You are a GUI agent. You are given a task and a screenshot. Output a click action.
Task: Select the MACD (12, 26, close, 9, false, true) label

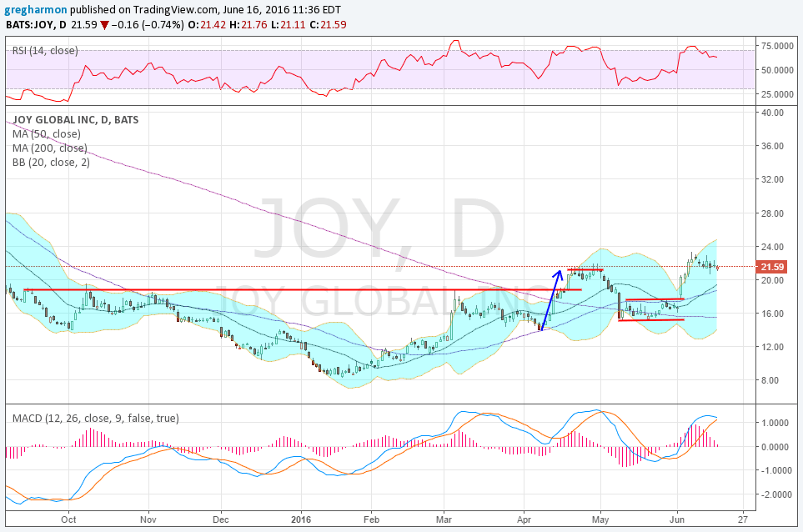click(96, 419)
